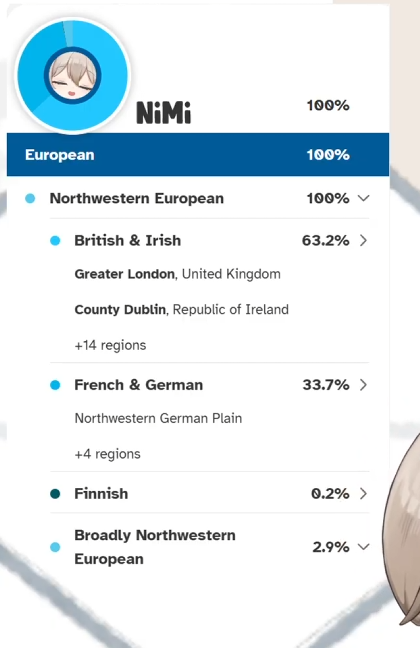Click the British & Irish label

coord(128,241)
